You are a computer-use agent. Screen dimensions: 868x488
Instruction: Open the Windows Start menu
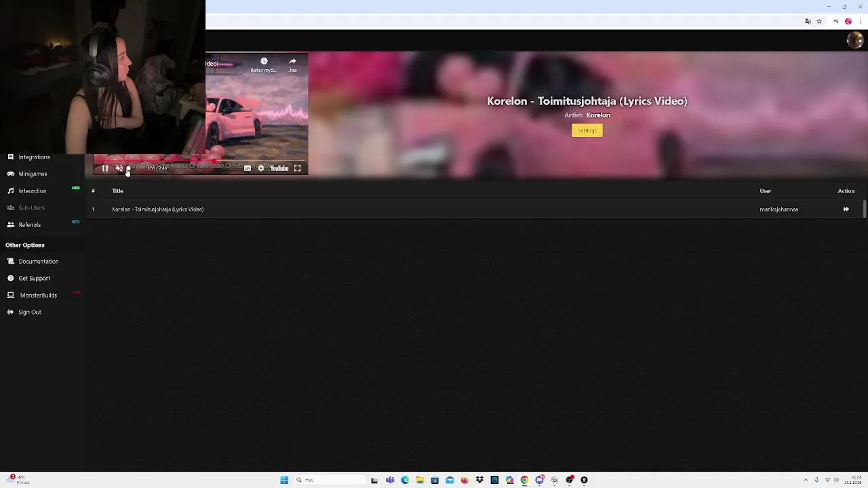(x=284, y=480)
